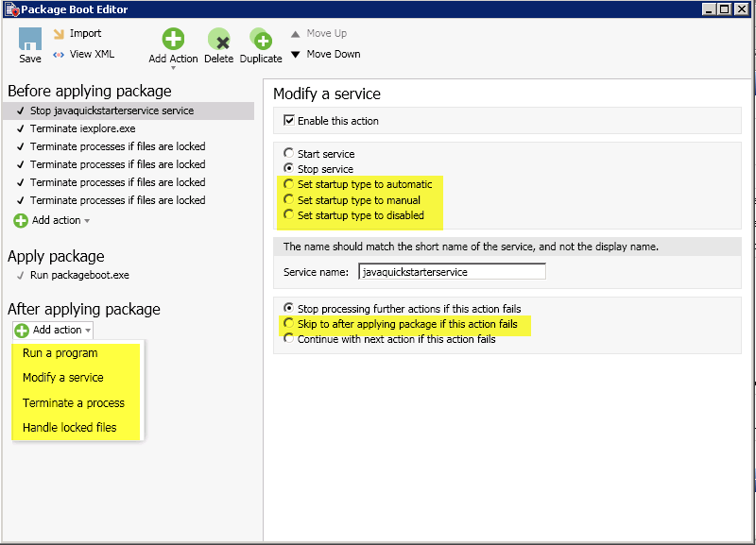Click the Delete text label

[219, 59]
